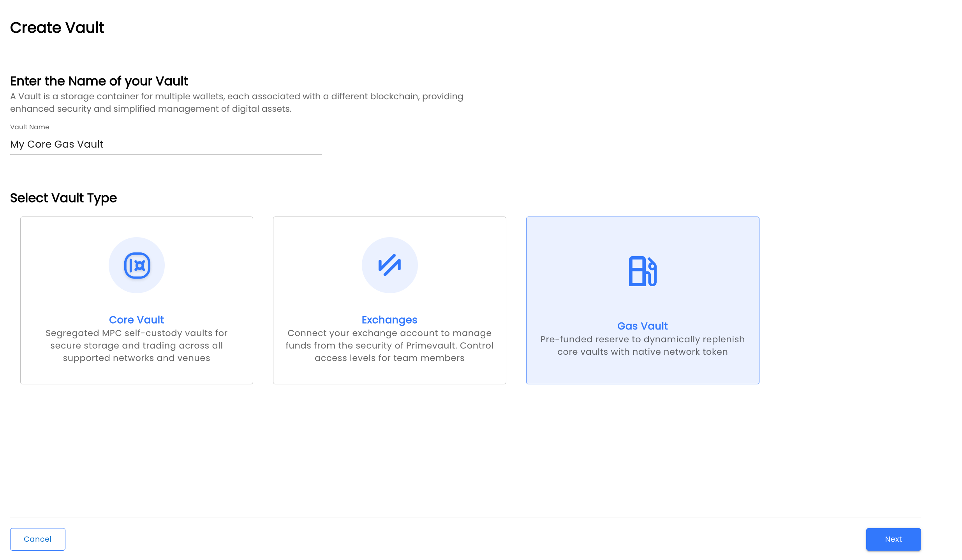The height and width of the screenshot is (560, 962).
Task: Select the Gas Vault heading
Action: click(x=643, y=326)
